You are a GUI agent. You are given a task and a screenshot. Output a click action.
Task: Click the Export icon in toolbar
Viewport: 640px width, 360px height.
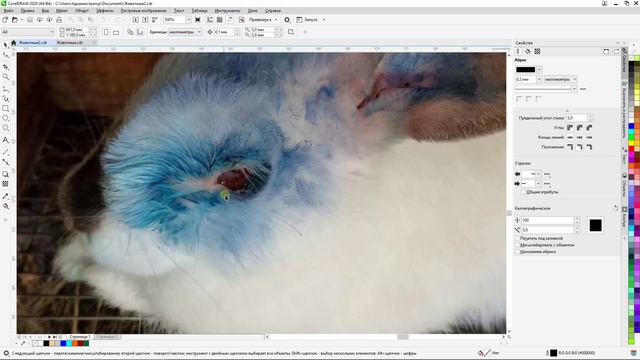click(x=145, y=20)
